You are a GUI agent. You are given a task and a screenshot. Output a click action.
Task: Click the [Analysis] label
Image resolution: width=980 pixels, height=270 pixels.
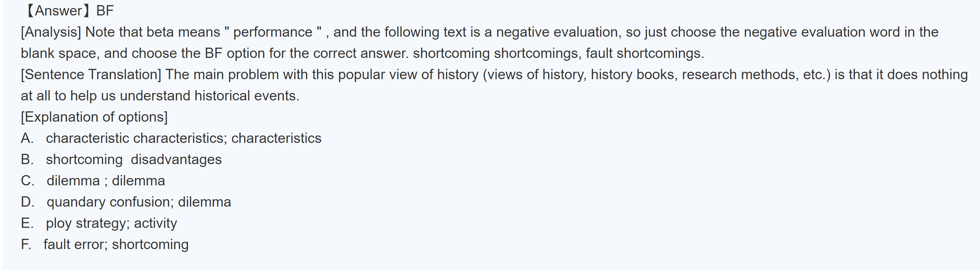point(51,32)
